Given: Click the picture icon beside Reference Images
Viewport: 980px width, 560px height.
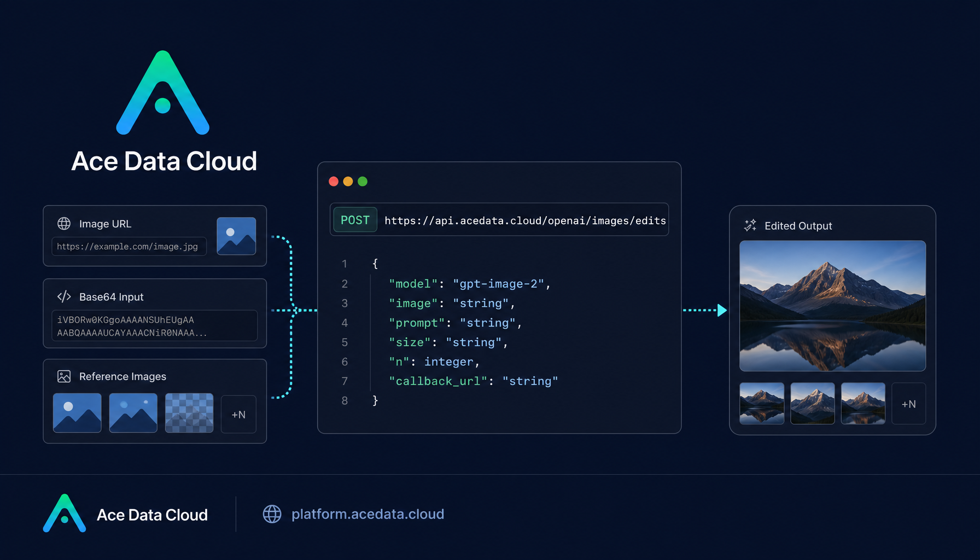Looking at the screenshot, I should pos(64,376).
